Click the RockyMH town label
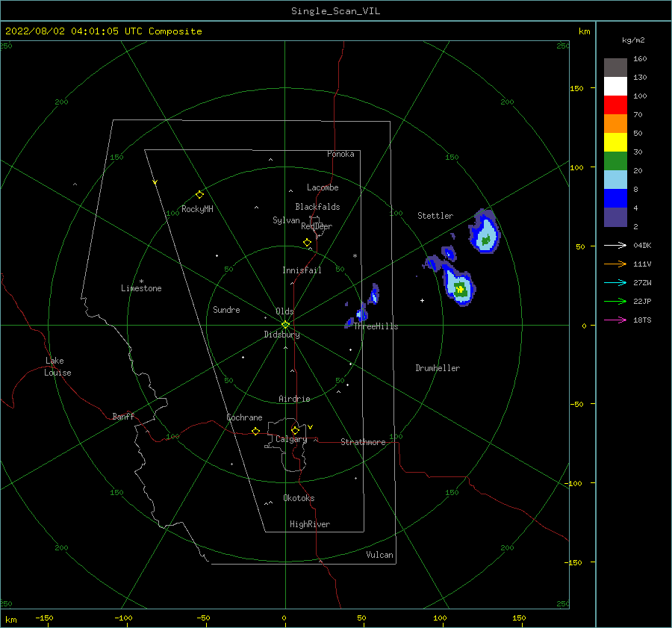The height and width of the screenshot is (628, 672). point(197,209)
